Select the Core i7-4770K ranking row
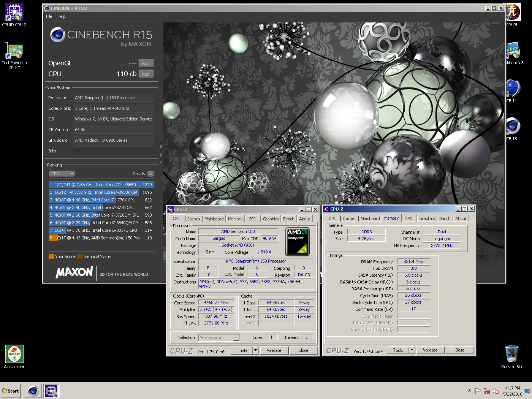Viewport: 532px width, 399px height. (101, 200)
